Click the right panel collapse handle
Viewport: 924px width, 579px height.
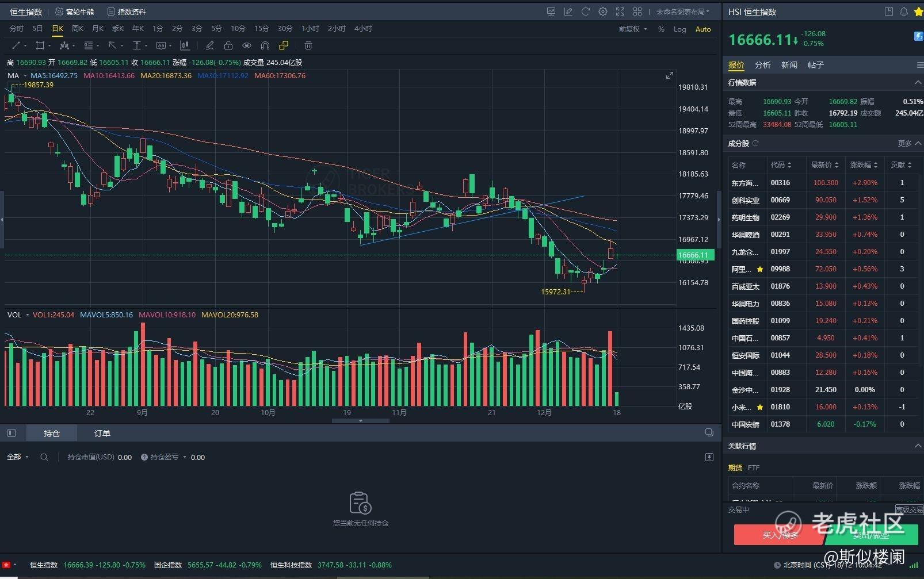coord(719,219)
